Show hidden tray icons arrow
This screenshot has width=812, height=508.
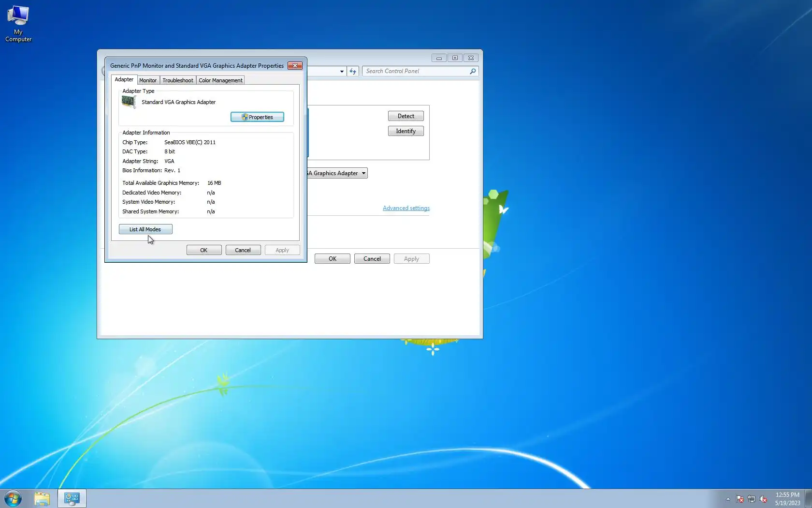728,499
